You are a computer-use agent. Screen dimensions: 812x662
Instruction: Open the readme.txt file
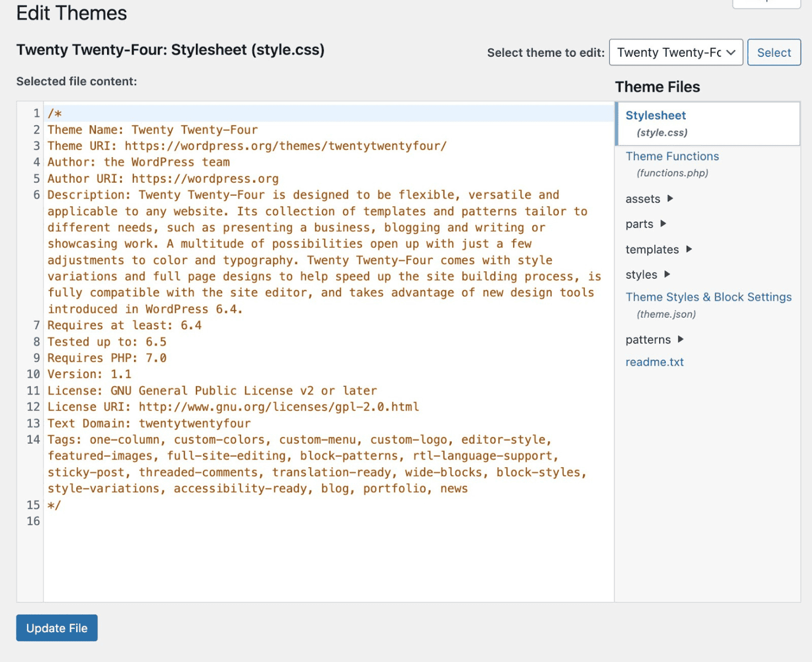coord(654,362)
